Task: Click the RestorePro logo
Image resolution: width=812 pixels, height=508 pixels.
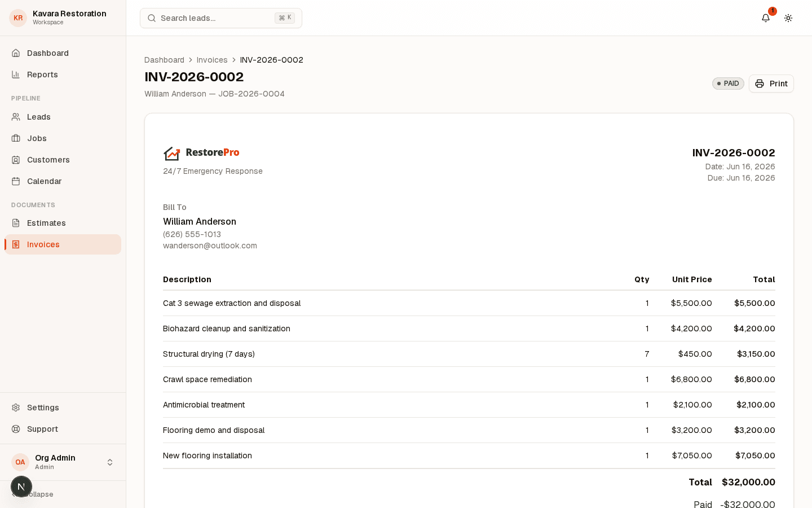Action: 201,153
